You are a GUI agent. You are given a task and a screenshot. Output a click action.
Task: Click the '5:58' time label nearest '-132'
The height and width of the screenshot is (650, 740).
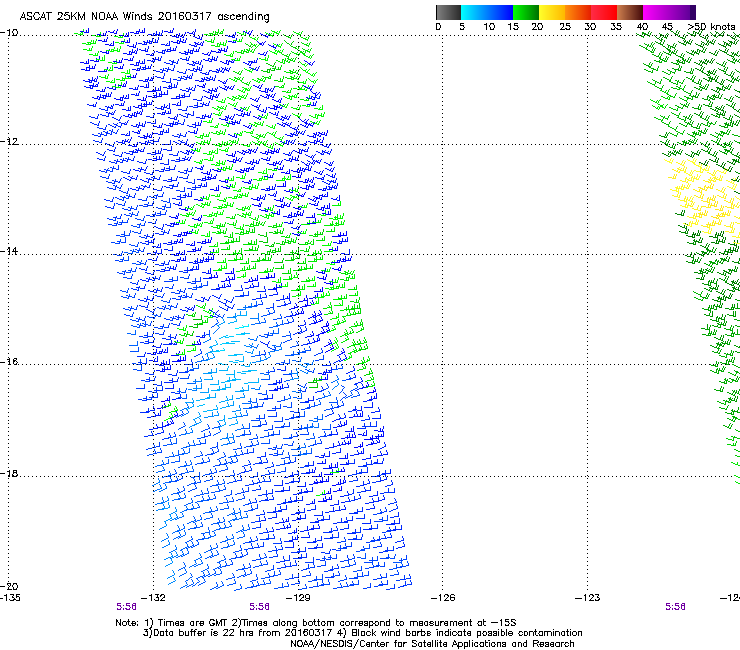click(126, 607)
